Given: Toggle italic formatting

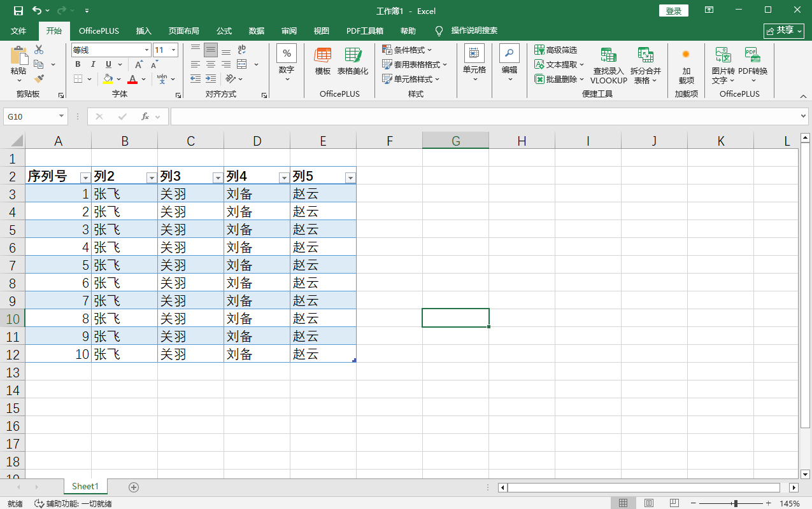Looking at the screenshot, I should point(93,64).
